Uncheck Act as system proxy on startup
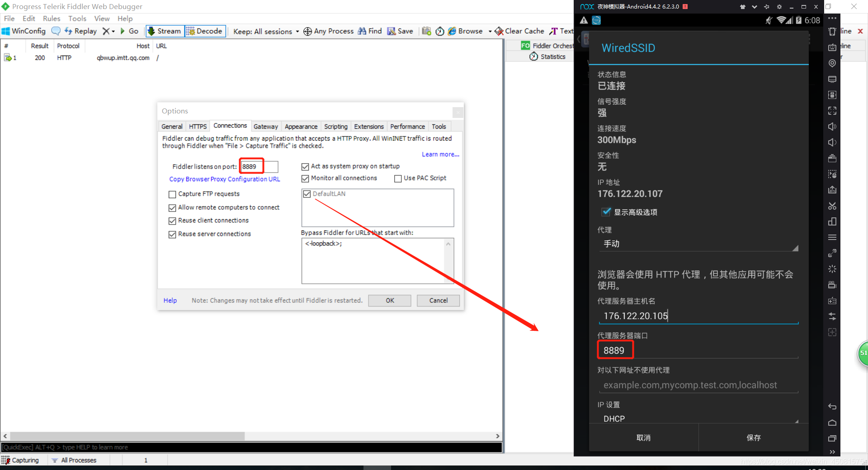868x470 pixels. click(305, 167)
